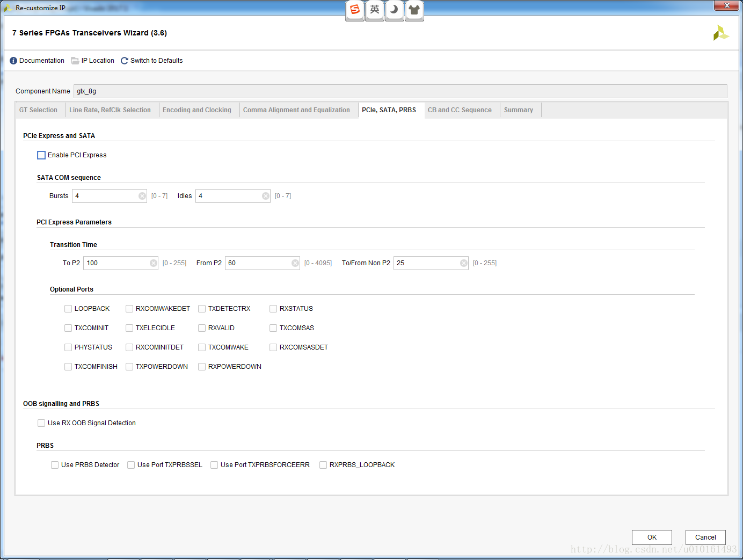Viewport: 743px width, 560px height.
Task: Check the RXCOMINITDET optional port
Action: tap(129, 347)
